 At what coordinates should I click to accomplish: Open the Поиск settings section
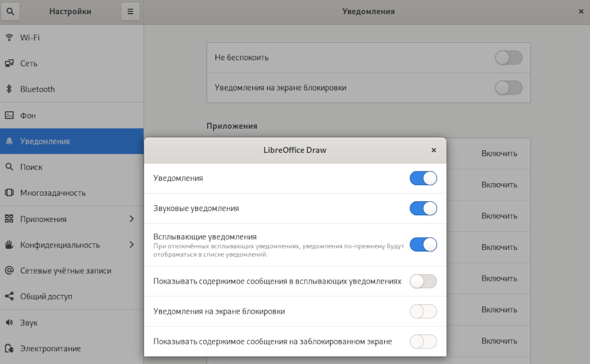point(32,167)
